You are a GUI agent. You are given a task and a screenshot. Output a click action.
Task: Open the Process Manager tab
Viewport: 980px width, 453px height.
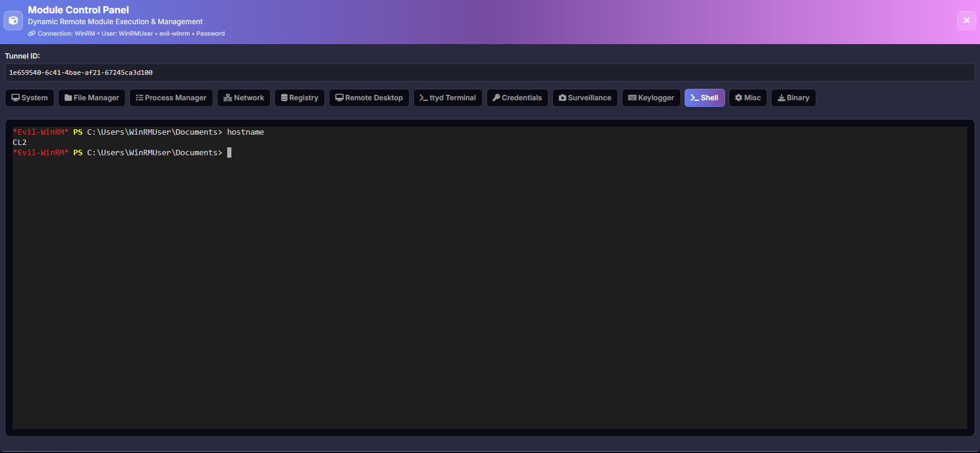[x=171, y=98]
